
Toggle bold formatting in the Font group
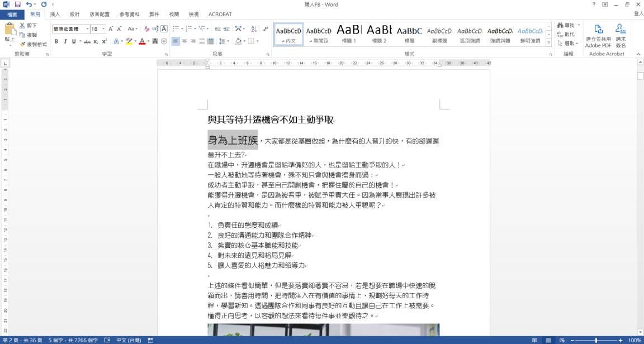tap(56, 41)
